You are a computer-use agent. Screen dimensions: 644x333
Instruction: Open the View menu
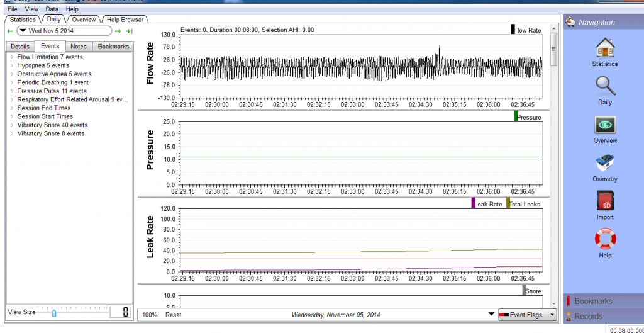click(31, 9)
